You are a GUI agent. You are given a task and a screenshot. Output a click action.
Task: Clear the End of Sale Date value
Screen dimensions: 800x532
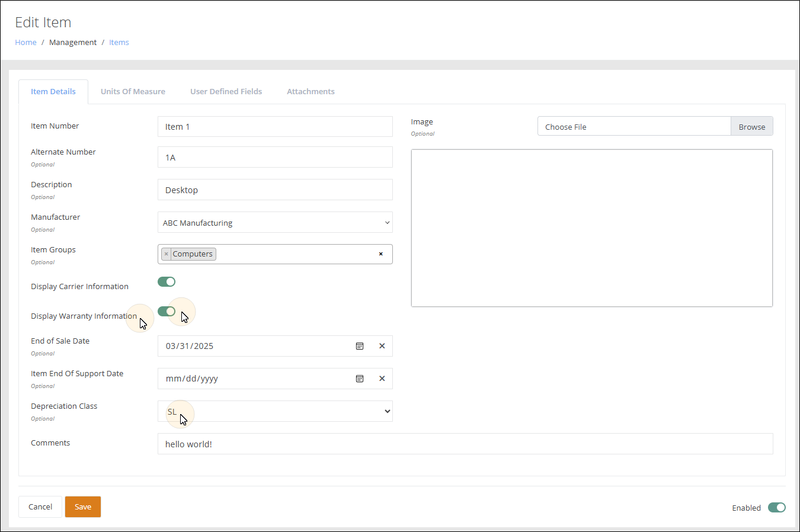point(382,346)
